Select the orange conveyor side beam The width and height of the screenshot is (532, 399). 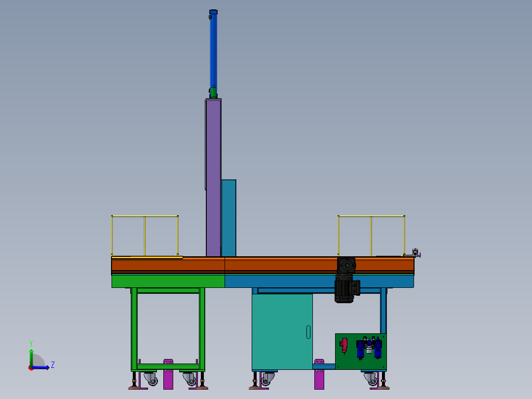[x=263, y=266]
